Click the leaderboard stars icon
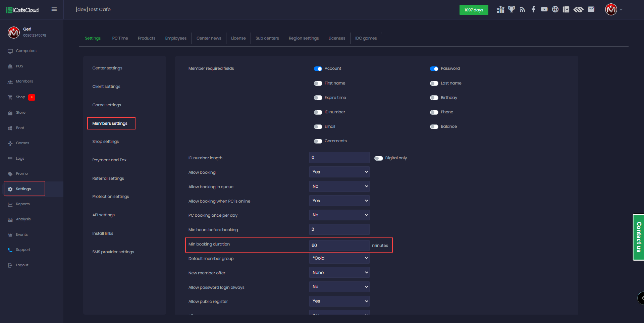 pyautogui.click(x=500, y=9)
